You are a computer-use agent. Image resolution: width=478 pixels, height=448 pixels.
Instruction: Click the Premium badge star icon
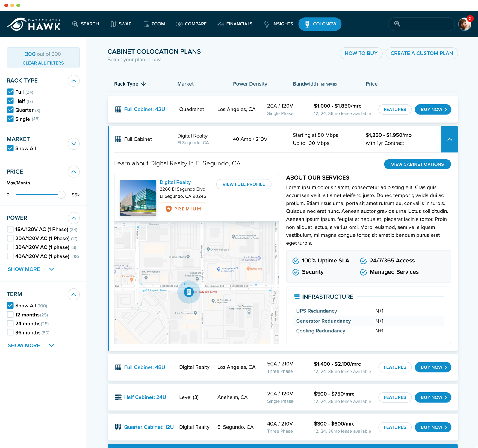click(169, 209)
